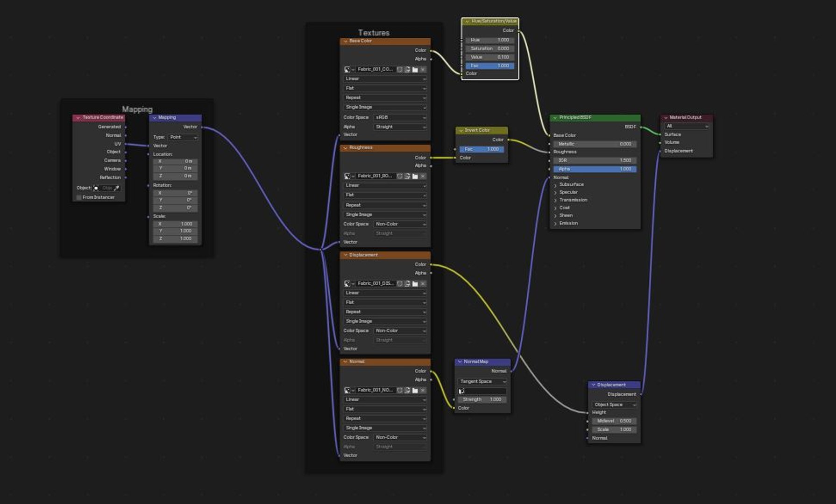Open image file for Displacement texture node
The height and width of the screenshot is (504, 836).
point(415,284)
